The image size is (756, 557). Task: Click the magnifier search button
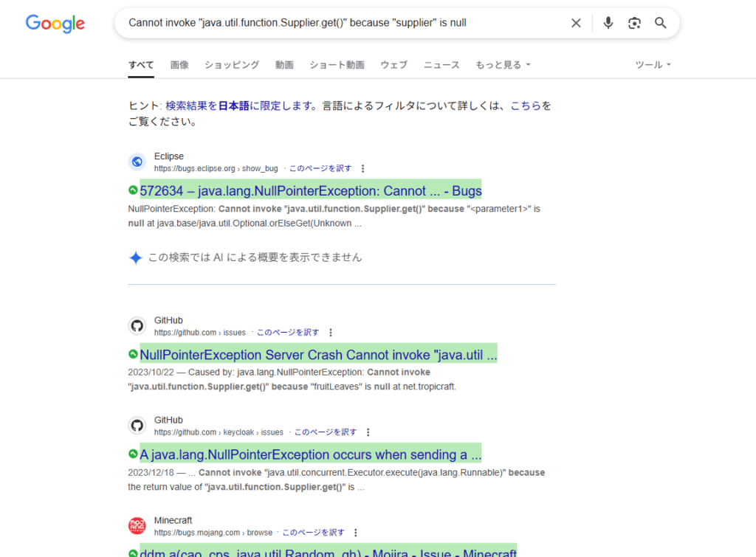(661, 23)
